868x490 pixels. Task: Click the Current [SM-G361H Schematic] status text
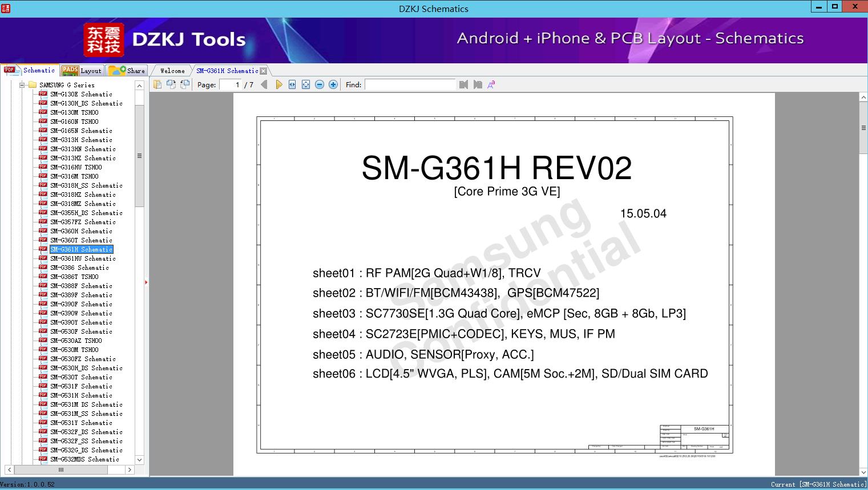(x=818, y=484)
